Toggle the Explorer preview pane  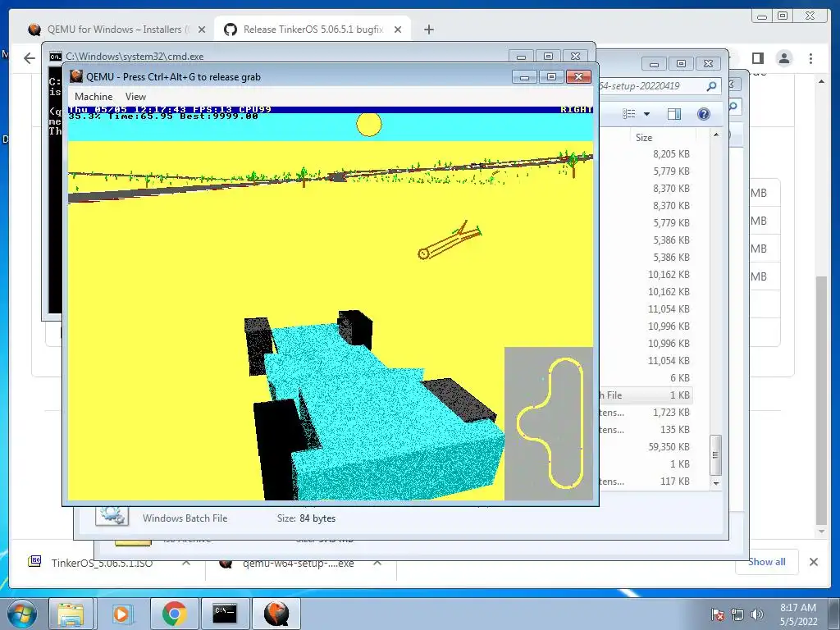(674, 113)
